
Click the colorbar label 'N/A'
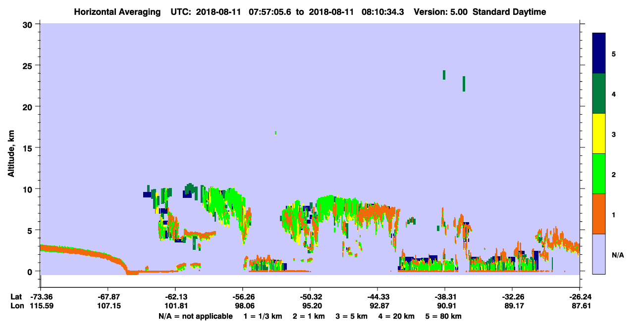(x=618, y=255)
